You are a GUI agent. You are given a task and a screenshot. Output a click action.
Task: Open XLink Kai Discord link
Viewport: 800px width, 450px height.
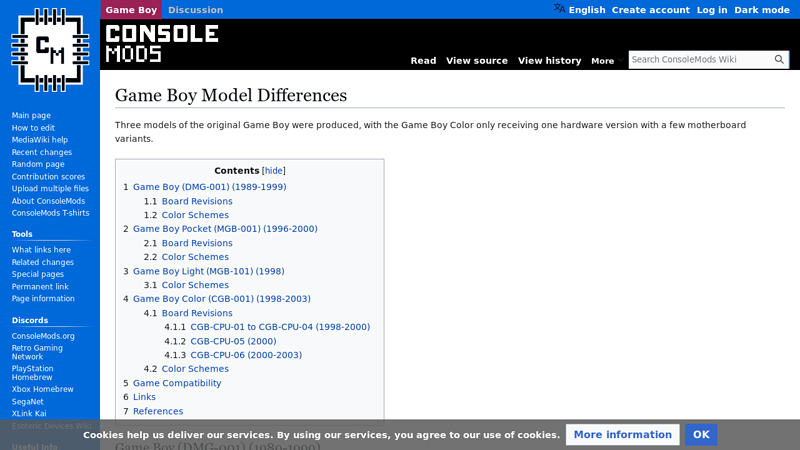pyautogui.click(x=29, y=414)
